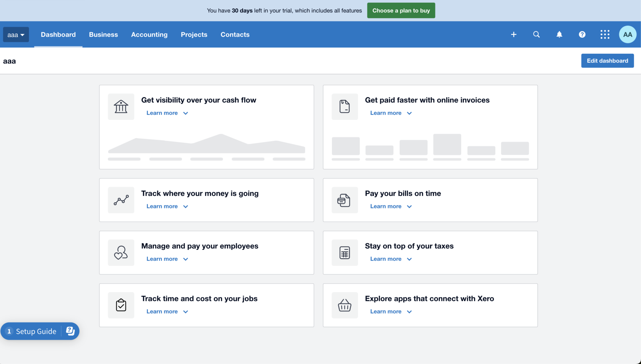Click the calculator icon on taxes card
The height and width of the screenshot is (364, 641).
tap(345, 253)
